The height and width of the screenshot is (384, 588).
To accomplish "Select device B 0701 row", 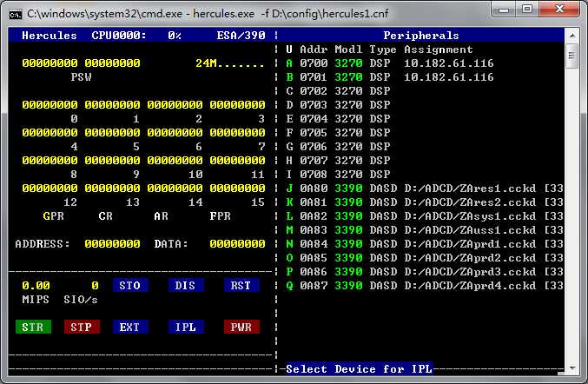I will click(x=390, y=76).
